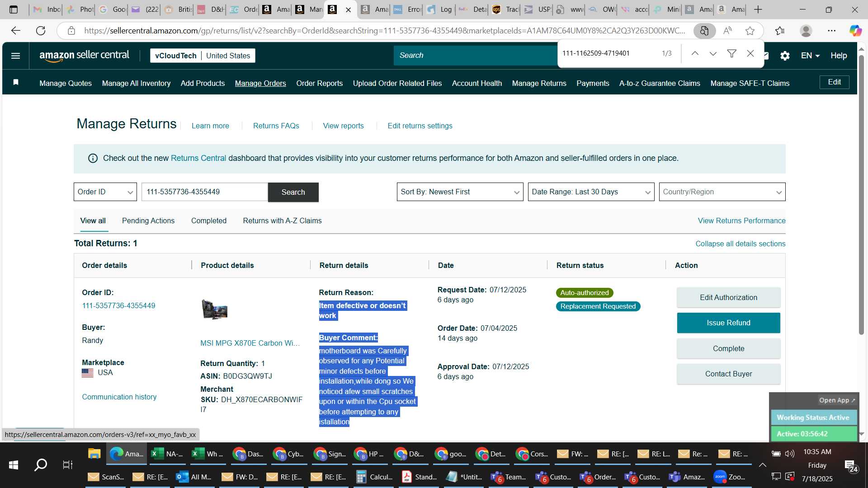Open the Copilot icon
The width and height of the screenshot is (868, 488).
(855, 30)
